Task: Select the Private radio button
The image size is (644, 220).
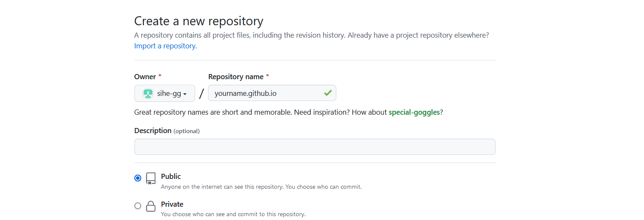Action: tap(138, 206)
